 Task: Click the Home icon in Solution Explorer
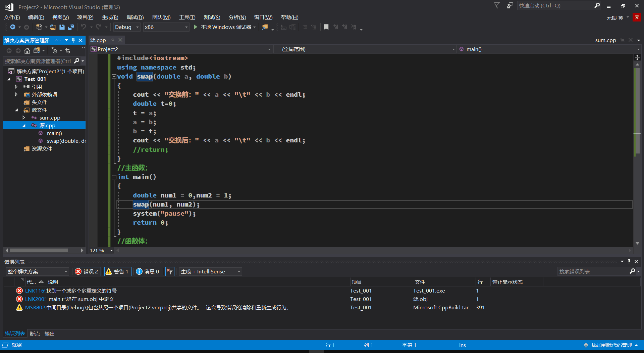[27, 50]
